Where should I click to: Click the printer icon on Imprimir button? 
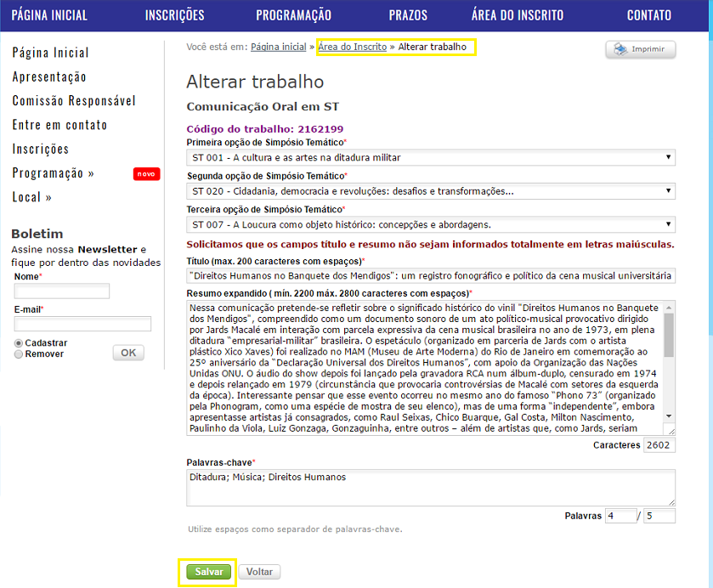click(x=620, y=48)
